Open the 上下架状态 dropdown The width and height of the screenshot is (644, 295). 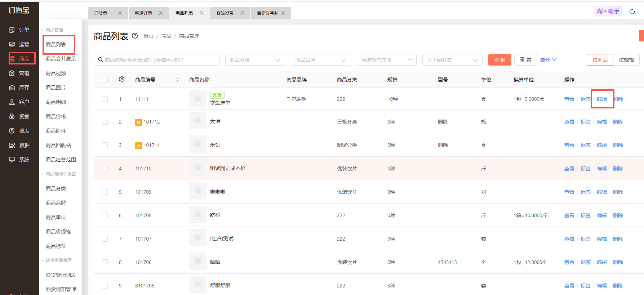452,60
